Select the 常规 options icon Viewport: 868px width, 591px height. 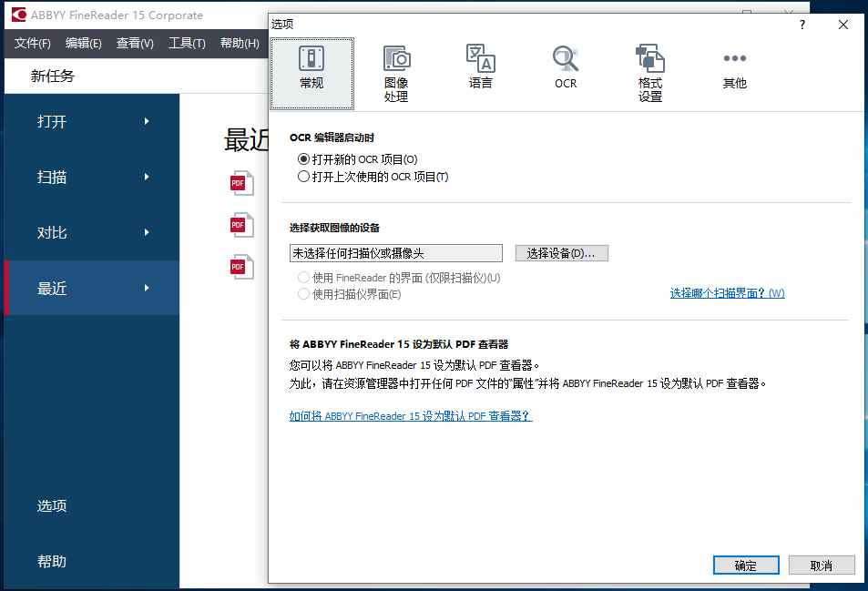[x=311, y=64]
